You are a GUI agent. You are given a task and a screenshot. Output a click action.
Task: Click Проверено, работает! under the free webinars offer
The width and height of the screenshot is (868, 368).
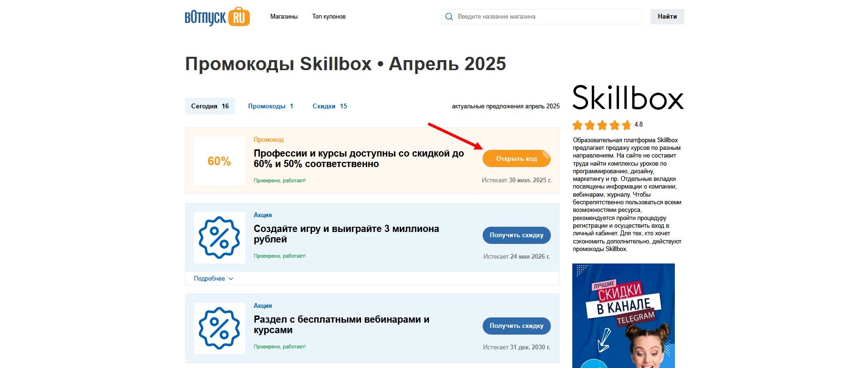click(x=279, y=347)
